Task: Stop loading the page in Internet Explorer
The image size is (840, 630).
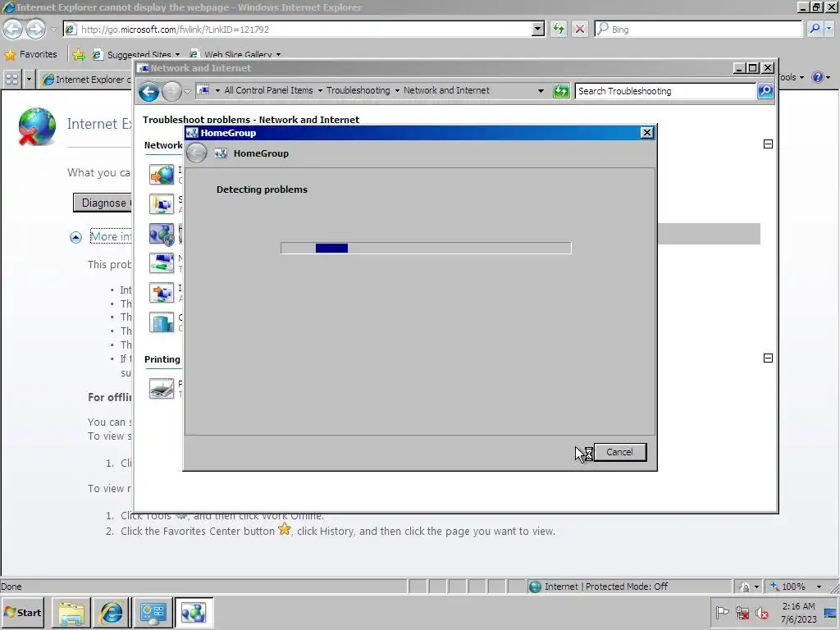Action: 580,29
